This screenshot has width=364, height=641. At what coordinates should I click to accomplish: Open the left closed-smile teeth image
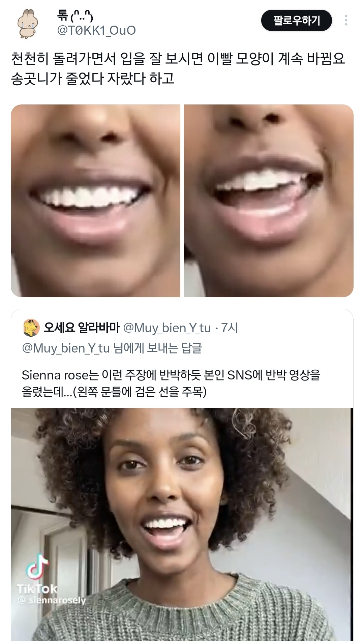pyautogui.click(x=95, y=201)
